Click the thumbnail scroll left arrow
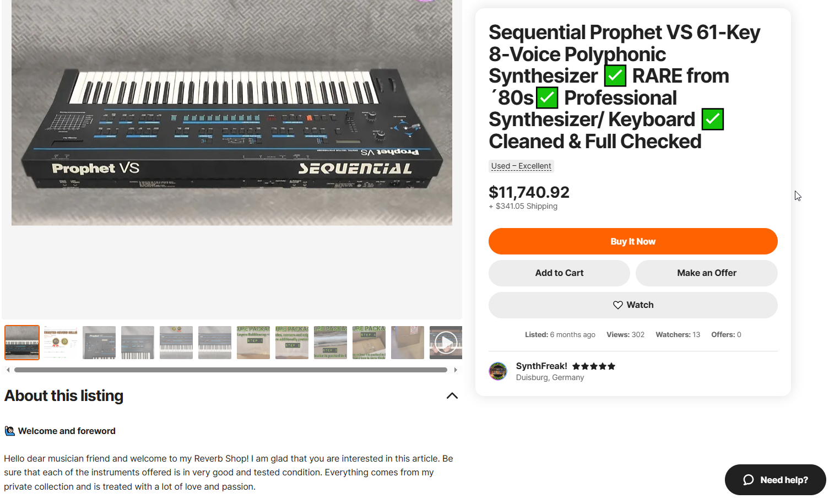The image size is (829, 504). point(8,370)
